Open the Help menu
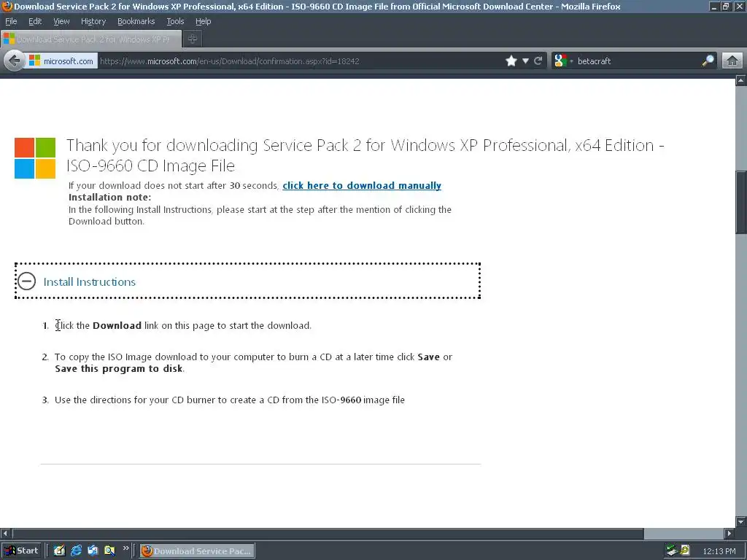Screen dimensions: 747x560 click(x=203, y=21)
